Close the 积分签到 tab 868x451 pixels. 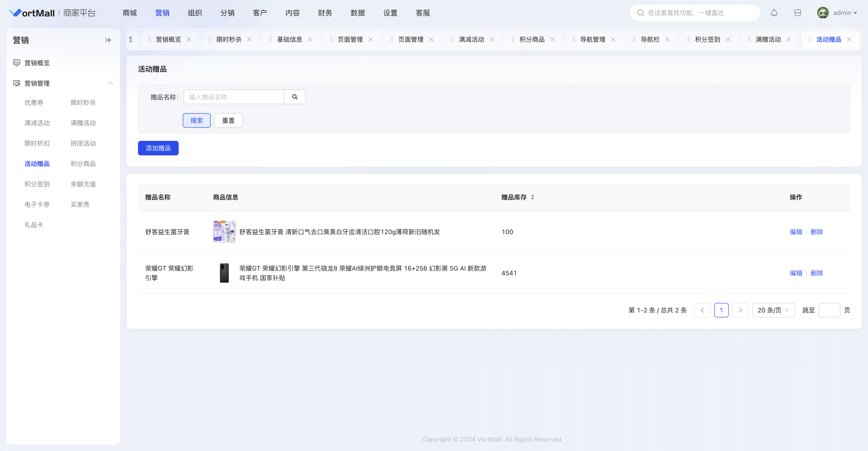coord(728,39)
